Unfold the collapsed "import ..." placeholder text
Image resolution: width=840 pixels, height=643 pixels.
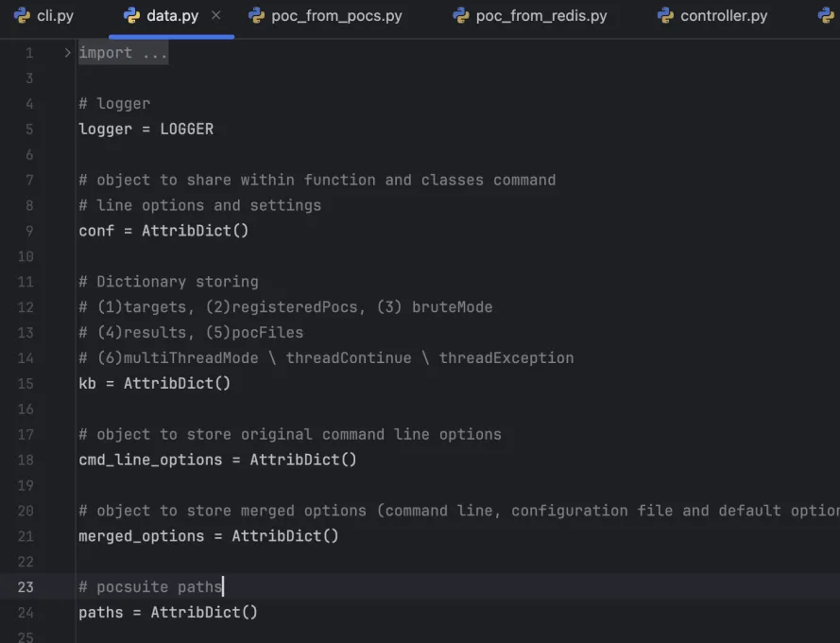tap(123, 53)
